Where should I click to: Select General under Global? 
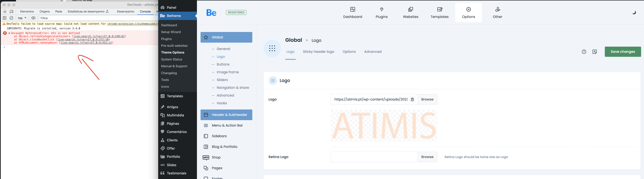[x=223, y=49]
